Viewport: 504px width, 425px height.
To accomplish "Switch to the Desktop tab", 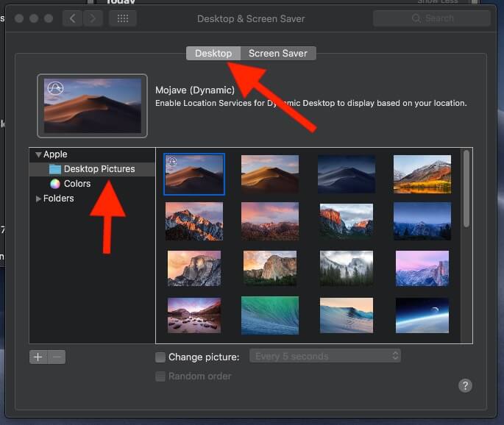I will tap(213, 54).
